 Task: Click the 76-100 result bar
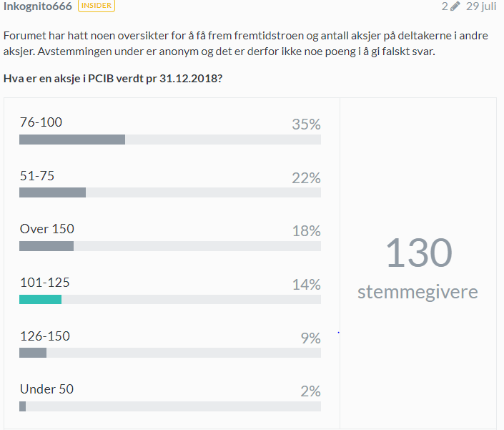pyautogui.click(x=72, y=140)
